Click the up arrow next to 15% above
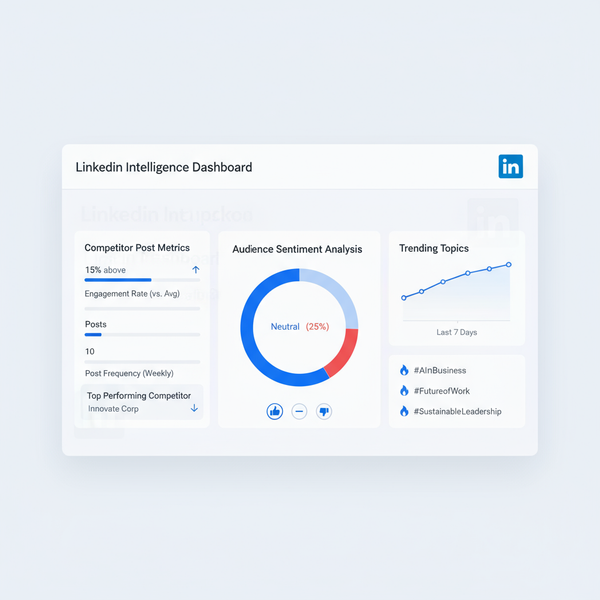Screen dimensions: 600x600 point(195,270)
